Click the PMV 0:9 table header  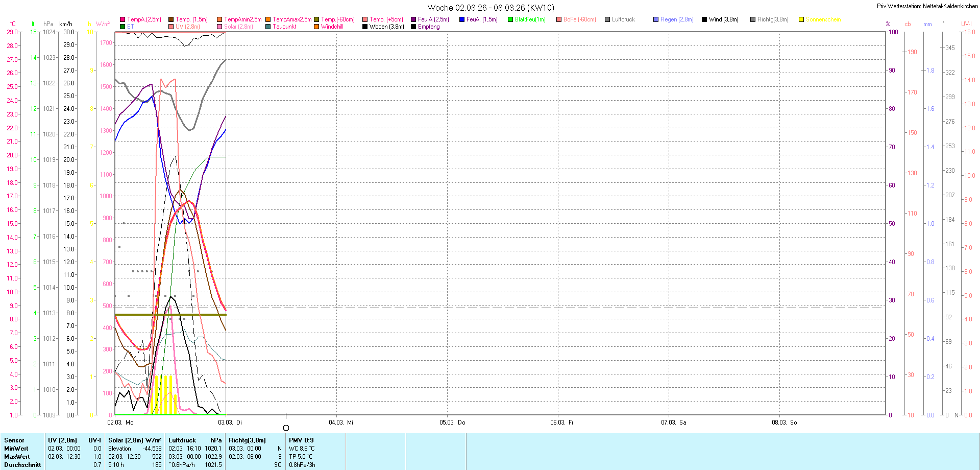pyautogui.click(x=301, y=440)
